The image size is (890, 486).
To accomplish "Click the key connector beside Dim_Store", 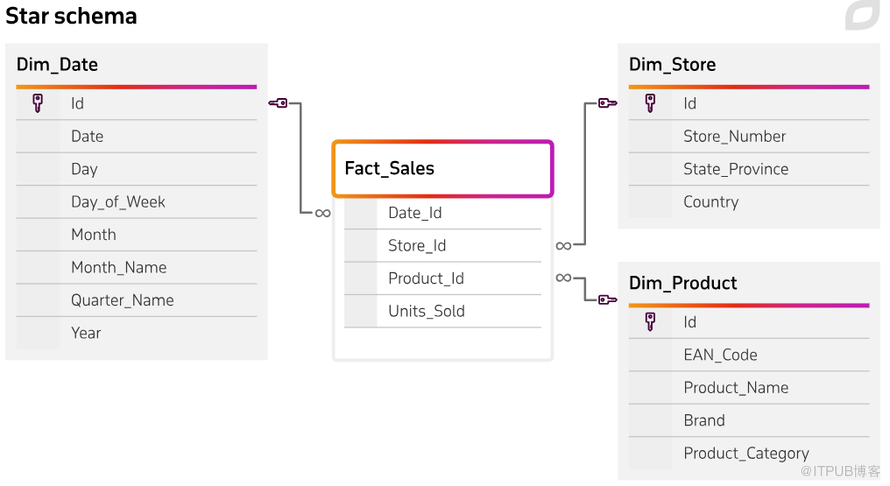I will coord(607,103).
